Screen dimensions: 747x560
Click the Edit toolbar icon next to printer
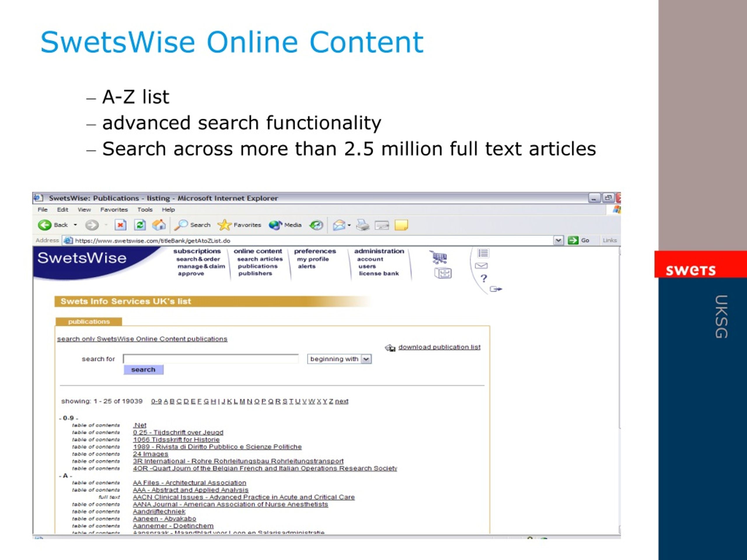point(382,225)
